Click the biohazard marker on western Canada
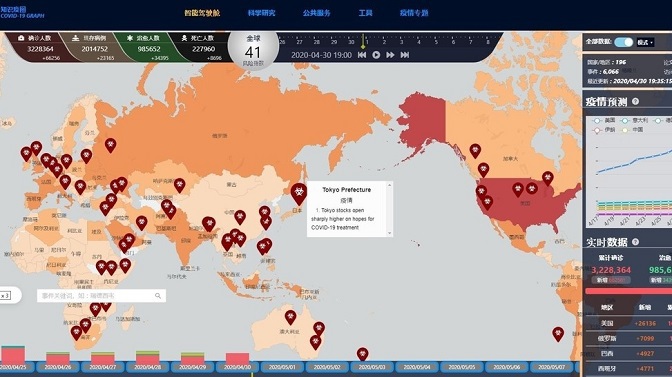The width and height of the screenshot is (672, 377). click(x=475, y=151)
